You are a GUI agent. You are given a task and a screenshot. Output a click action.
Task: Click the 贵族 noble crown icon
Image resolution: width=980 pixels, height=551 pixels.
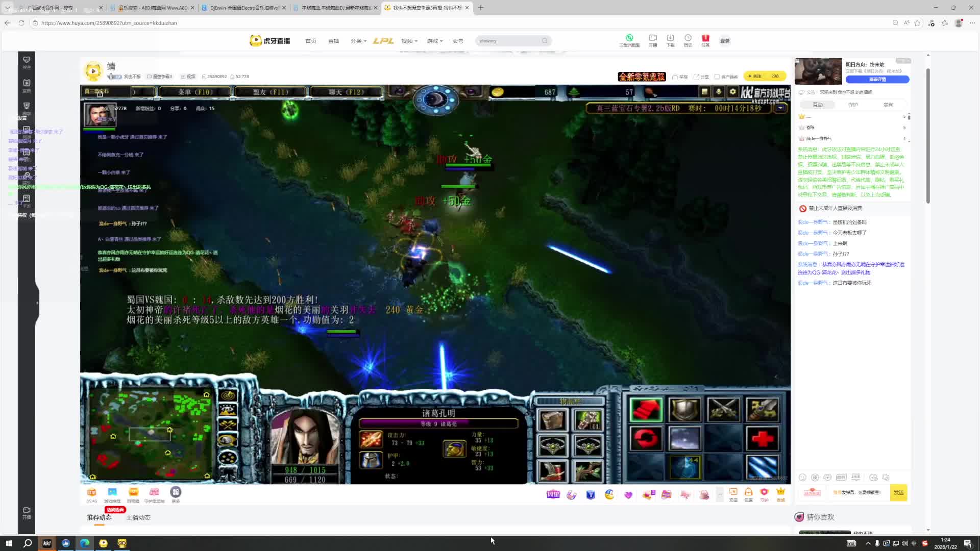pos(780,493)
